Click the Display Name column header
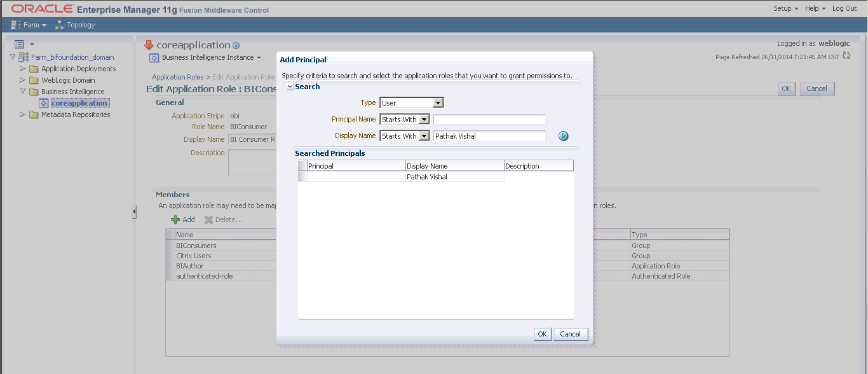Image resolution: width=868 pixels, height=374 pixels. (455, 166)
